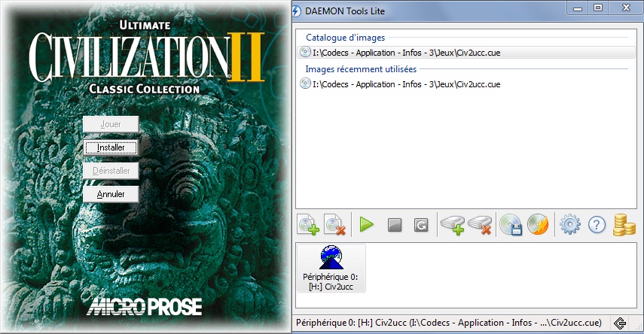Screen dimensions: 644x334
Task: Open Help via the question mark icon
Action: (597, 225)
